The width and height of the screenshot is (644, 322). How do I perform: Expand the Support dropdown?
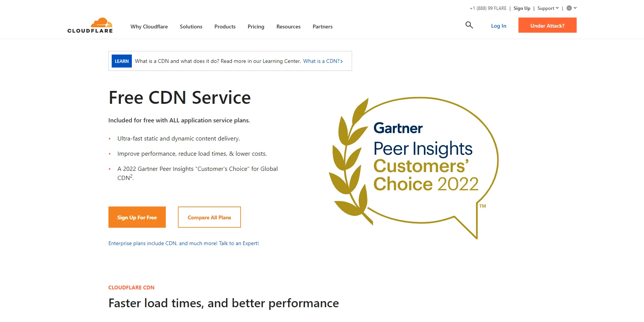coord(548,8)
